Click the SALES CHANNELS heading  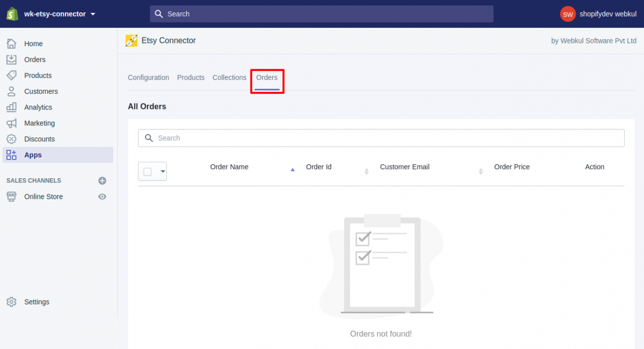tap(34, 180)
